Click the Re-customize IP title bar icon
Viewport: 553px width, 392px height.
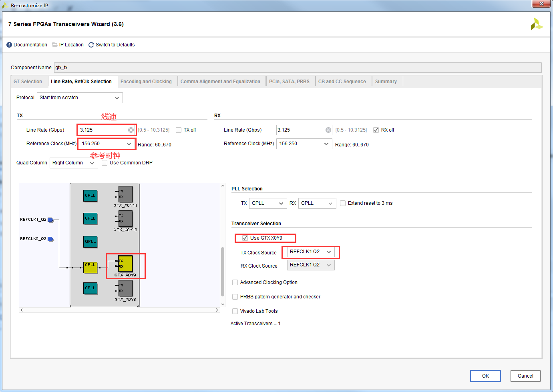[5, 6]
